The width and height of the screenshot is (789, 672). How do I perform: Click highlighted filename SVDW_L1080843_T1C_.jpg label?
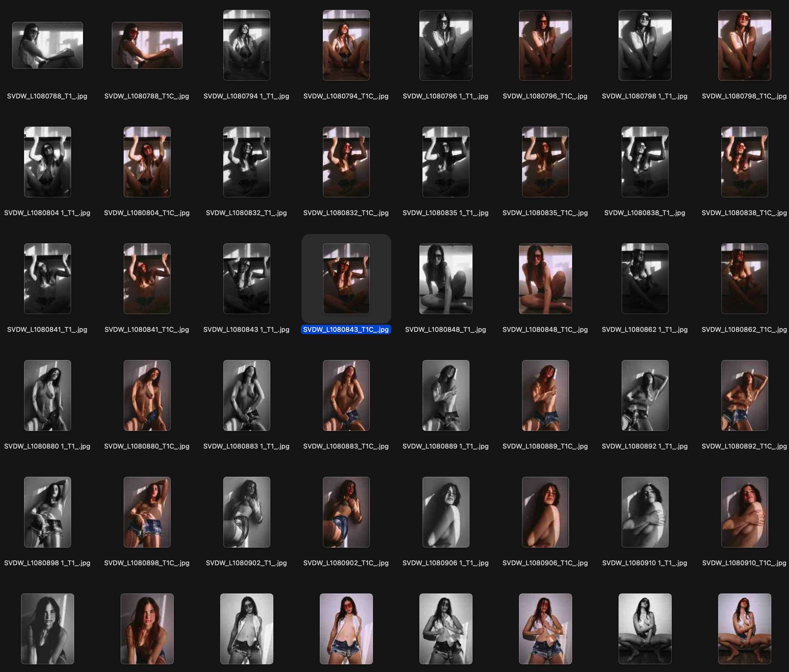346,330
